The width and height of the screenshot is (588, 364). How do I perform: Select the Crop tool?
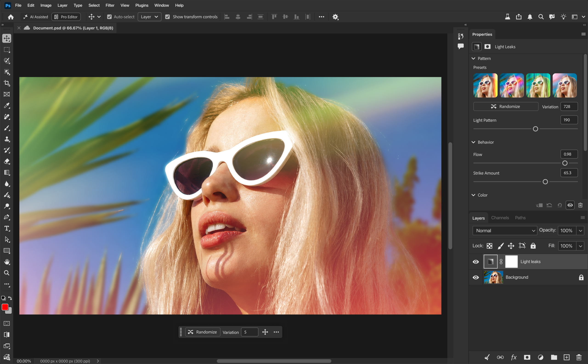click(x=7, y=83)
